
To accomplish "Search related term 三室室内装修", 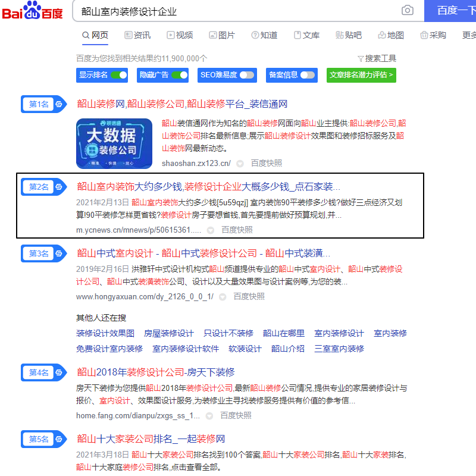I will coord(339,349).
